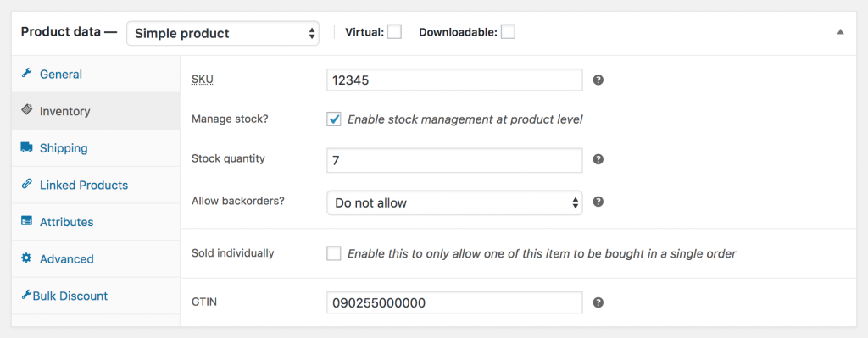Select the Inventory tab

(96, 111)
